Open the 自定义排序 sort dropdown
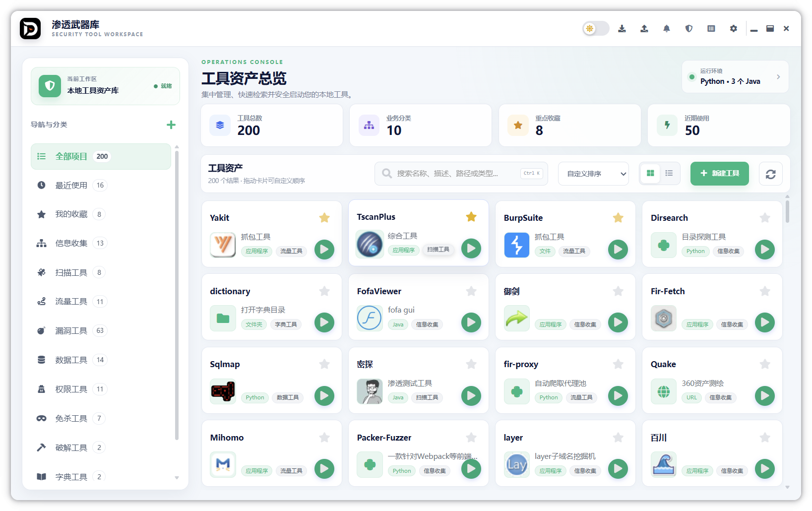812x511 pixels. pos(593,174)
